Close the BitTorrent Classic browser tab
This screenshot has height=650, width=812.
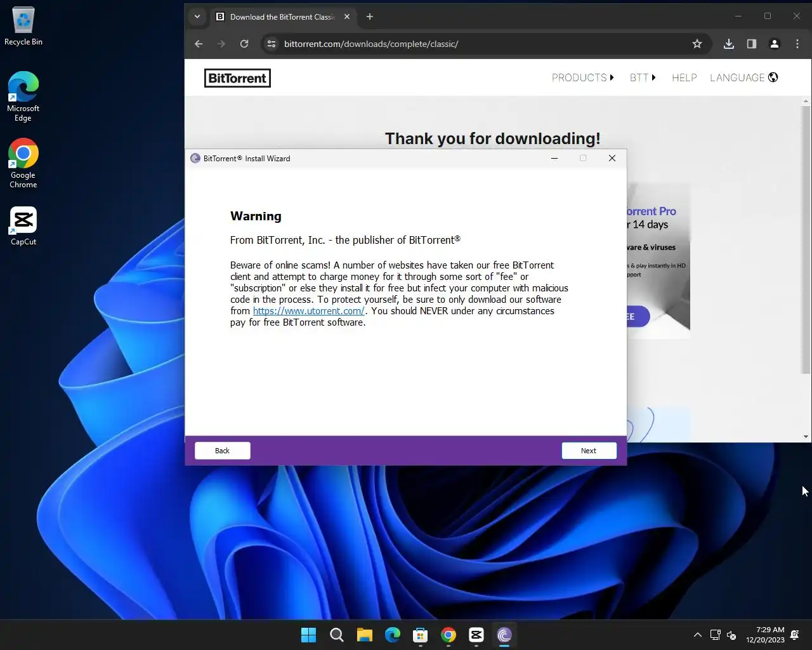click(347, 17)
